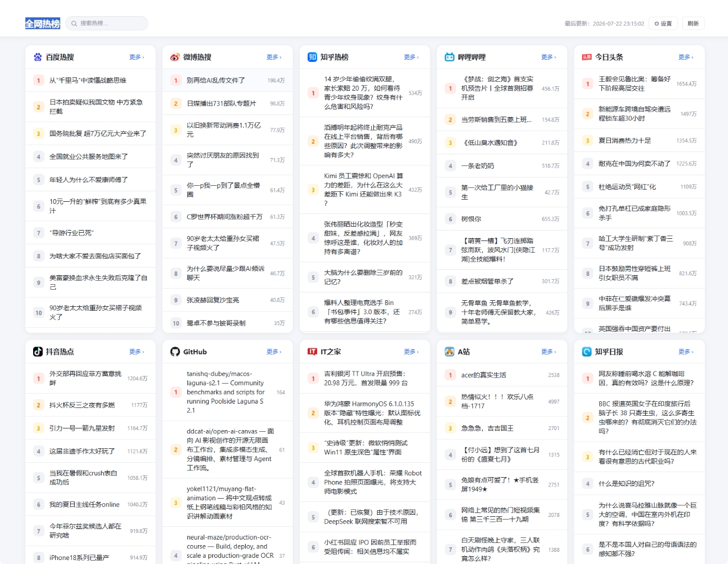Expand 更多 in the 知乎热榜 card
Image resolution: width=728 pixels, height=565 pixels.
[411, 57]
